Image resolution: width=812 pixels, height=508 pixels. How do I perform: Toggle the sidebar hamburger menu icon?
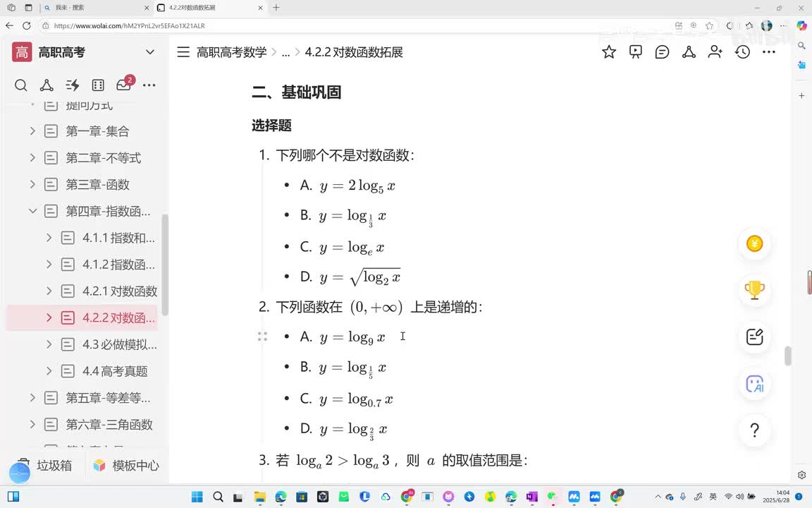[x=183, y=52]
